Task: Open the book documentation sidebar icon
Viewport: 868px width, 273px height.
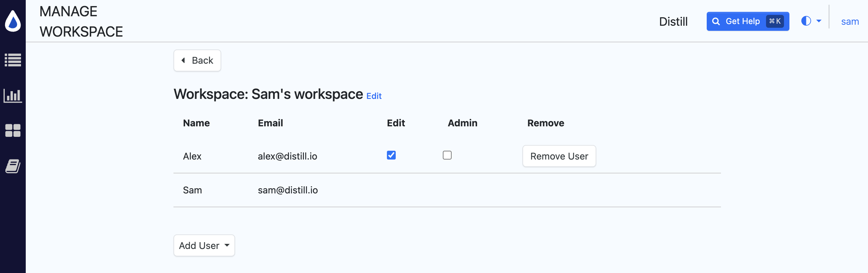Action: 13,166
